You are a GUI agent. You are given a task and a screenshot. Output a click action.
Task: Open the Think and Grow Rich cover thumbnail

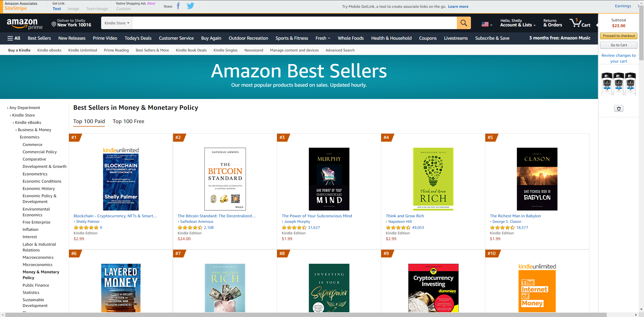433,179
